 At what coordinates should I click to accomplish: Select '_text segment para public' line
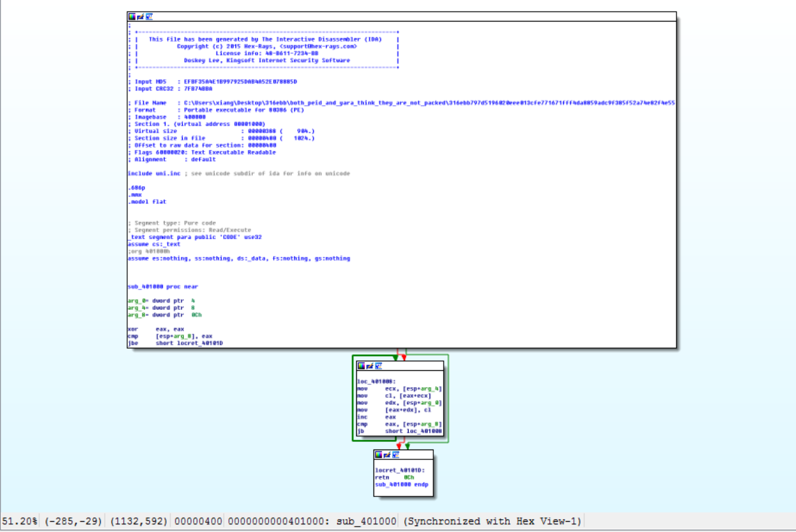click(195, 237)
